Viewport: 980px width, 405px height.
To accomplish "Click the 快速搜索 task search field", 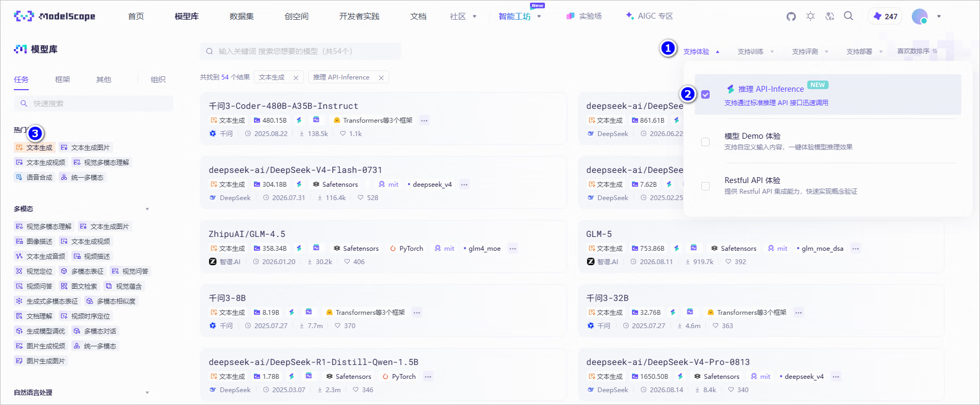I will pos(93,104).
